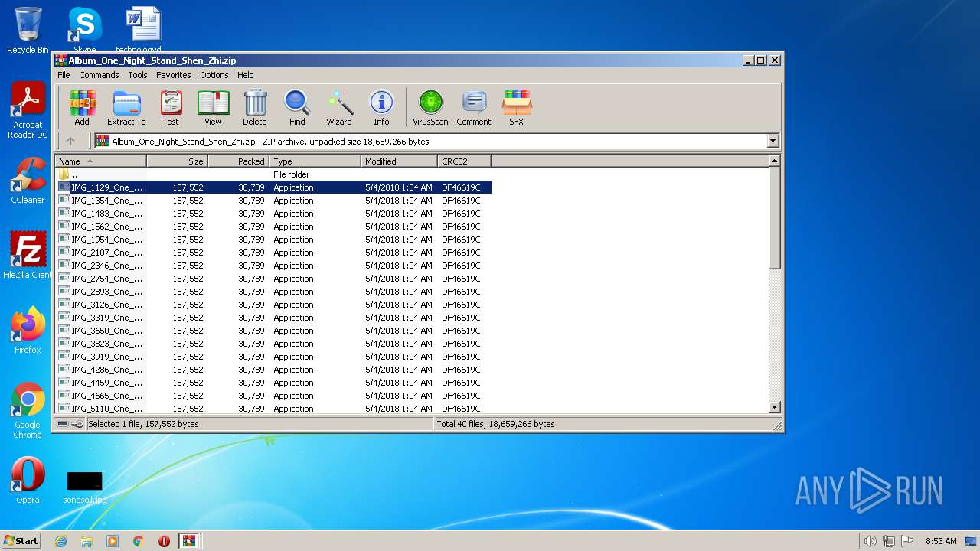The height and width of the screenshot is (551, 980).
Task: Sort by the CRC32 column header
Action: coord(464,161)
